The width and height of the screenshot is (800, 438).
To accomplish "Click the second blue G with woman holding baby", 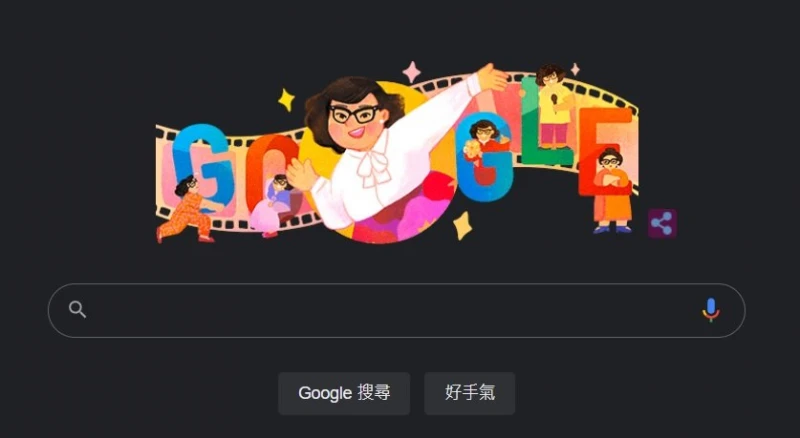I will 484,156.
